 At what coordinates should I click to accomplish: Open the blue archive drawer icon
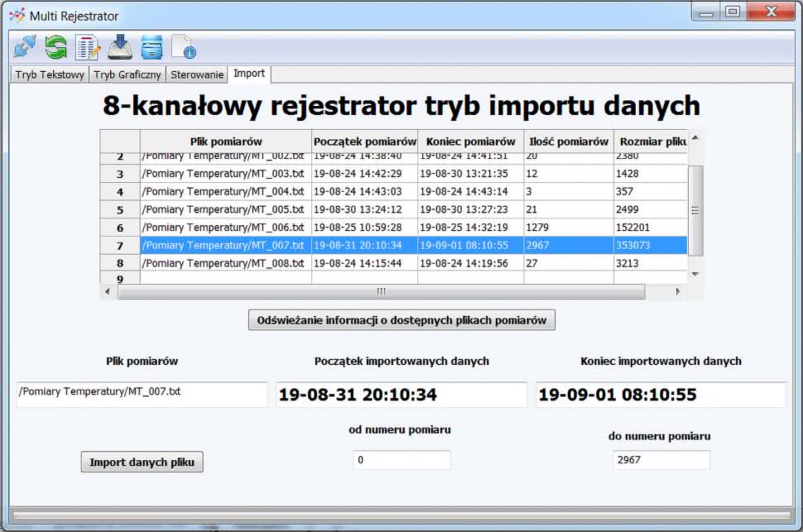click(x=151, y=47)
